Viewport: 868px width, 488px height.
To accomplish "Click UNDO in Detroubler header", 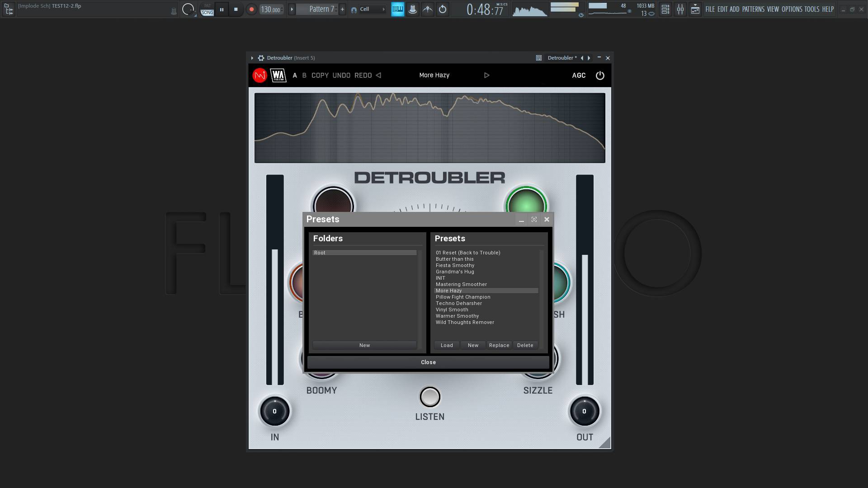I will tap(341, 75).
